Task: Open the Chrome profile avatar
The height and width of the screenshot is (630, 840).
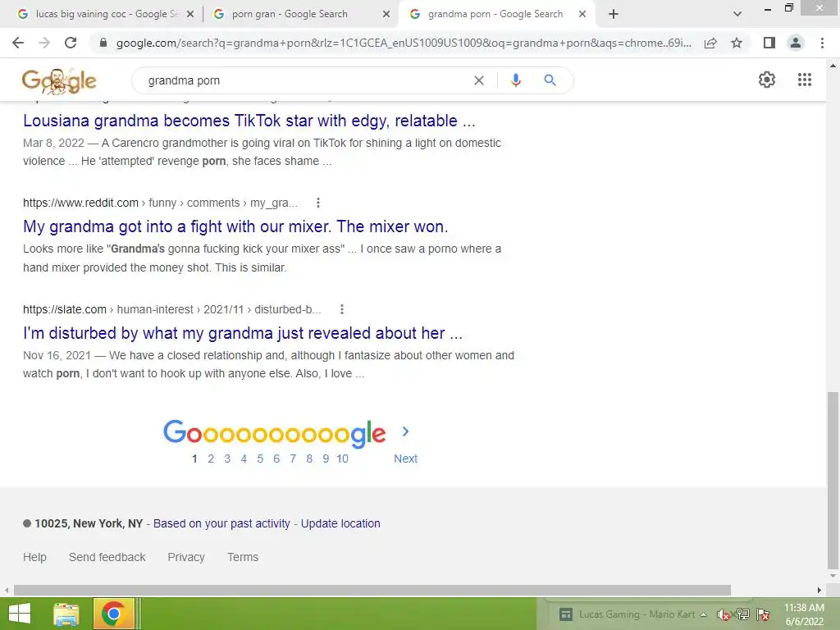Action: pyautogui.click(x=796, y=43)
